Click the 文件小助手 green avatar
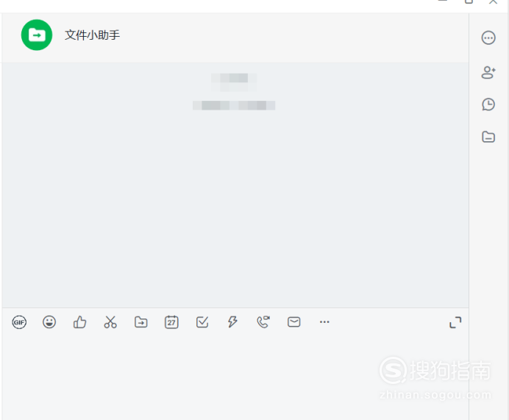 pyautogui.click(x=37, y=35)
